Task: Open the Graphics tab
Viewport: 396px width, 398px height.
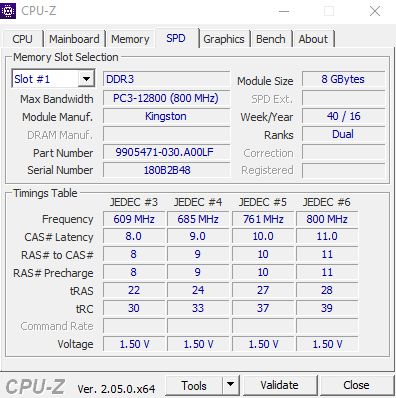Action: pos(224,39)
